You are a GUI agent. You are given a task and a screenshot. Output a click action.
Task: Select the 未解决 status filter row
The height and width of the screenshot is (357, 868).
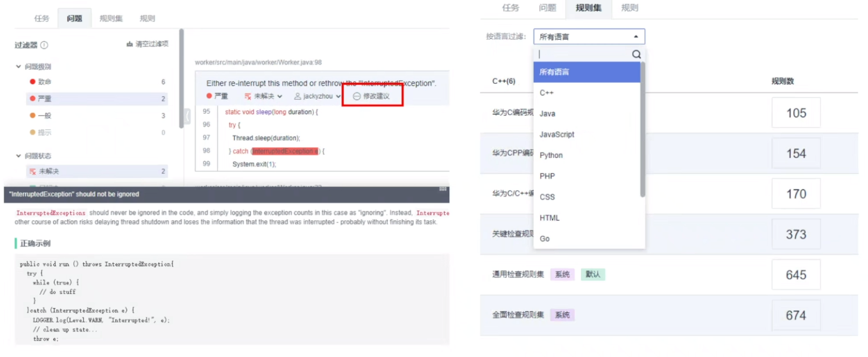[x=97, y=171]
